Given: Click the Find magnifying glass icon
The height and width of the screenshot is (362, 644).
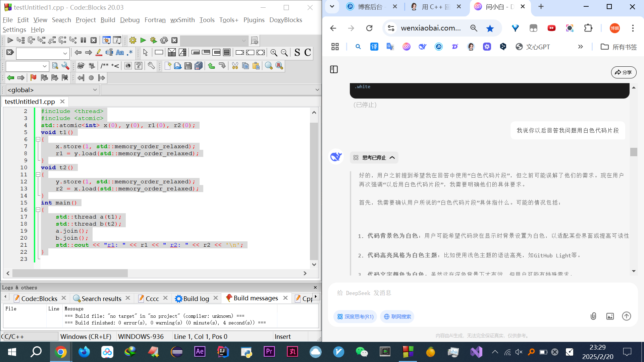Looking at the screenshot, I should point(269,66).
